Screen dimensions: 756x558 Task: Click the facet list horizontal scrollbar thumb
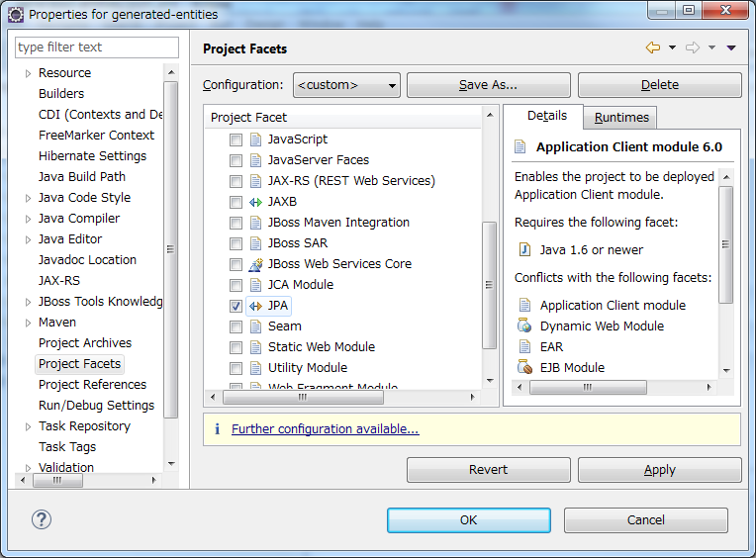point(303,397)
